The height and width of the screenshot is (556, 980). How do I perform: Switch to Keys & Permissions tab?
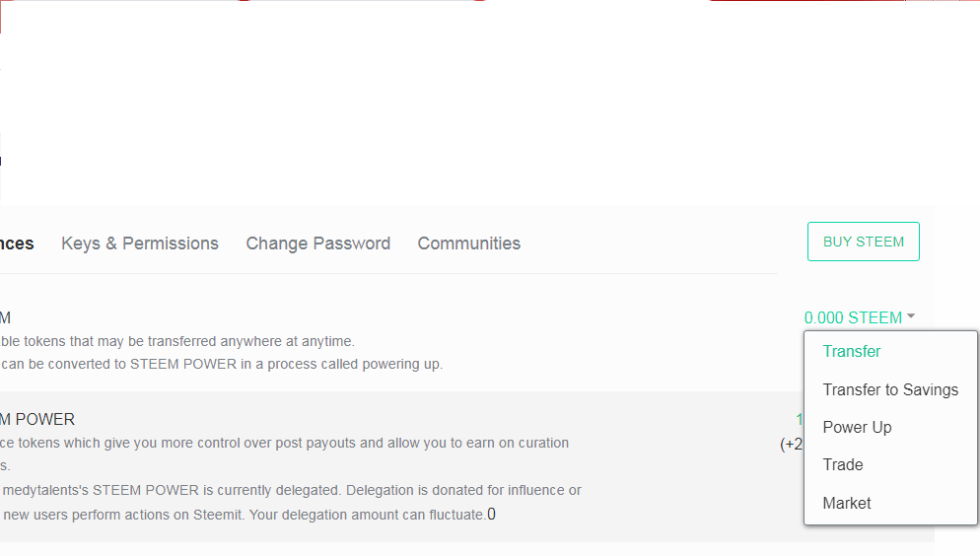tap(140, 243)
